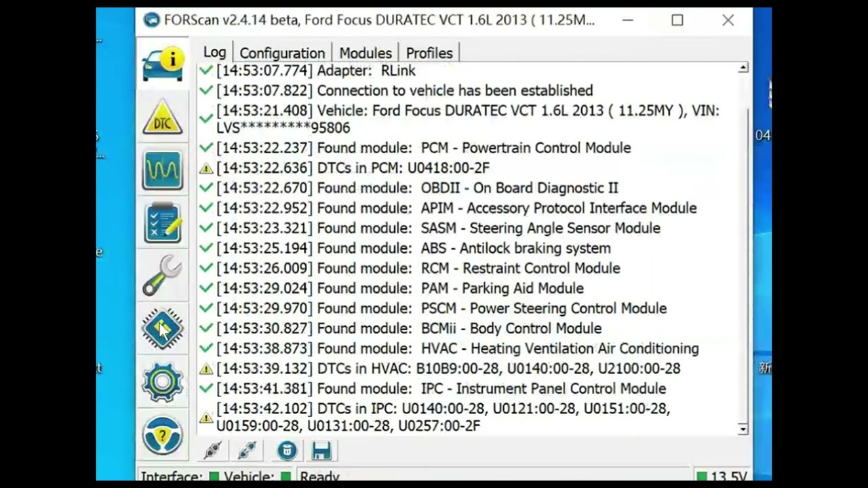Save the log with the floppy icon
This screenshot has height=488, width=868.
[321, 451]
